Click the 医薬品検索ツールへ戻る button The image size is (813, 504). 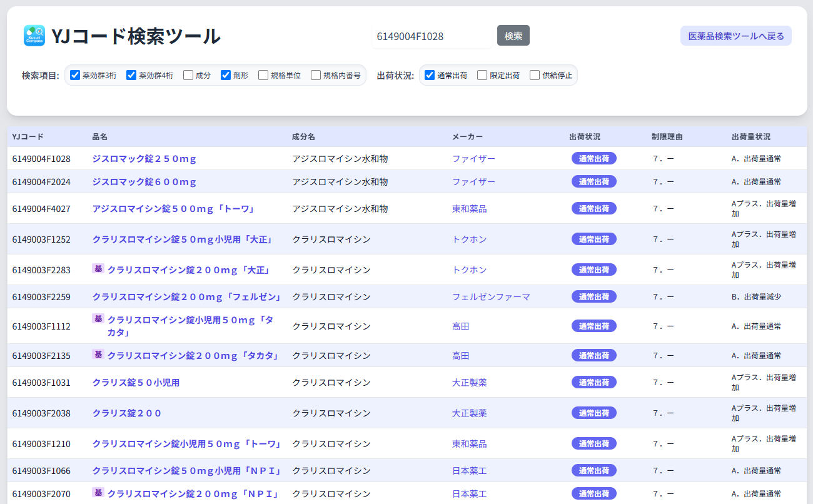735,36
